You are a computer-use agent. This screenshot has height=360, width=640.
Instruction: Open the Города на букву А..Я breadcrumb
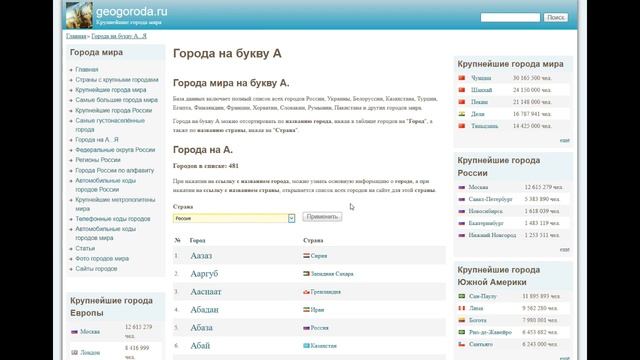point(119,36)
